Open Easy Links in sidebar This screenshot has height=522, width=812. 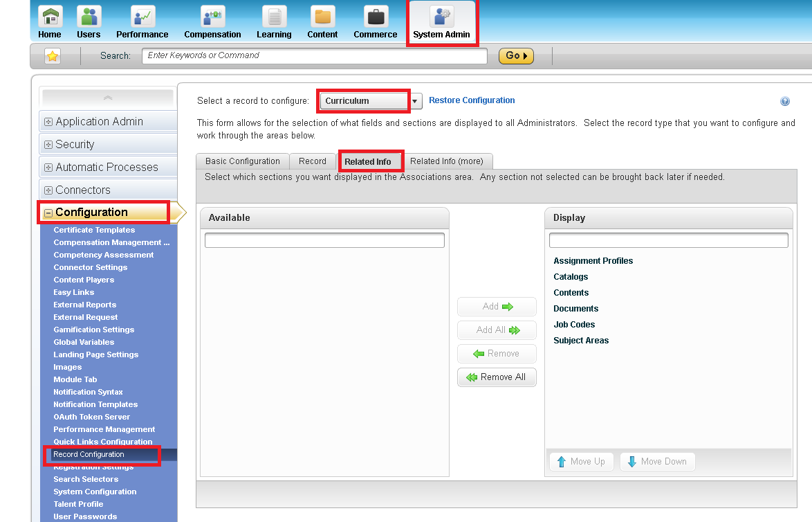coord(74,292)
